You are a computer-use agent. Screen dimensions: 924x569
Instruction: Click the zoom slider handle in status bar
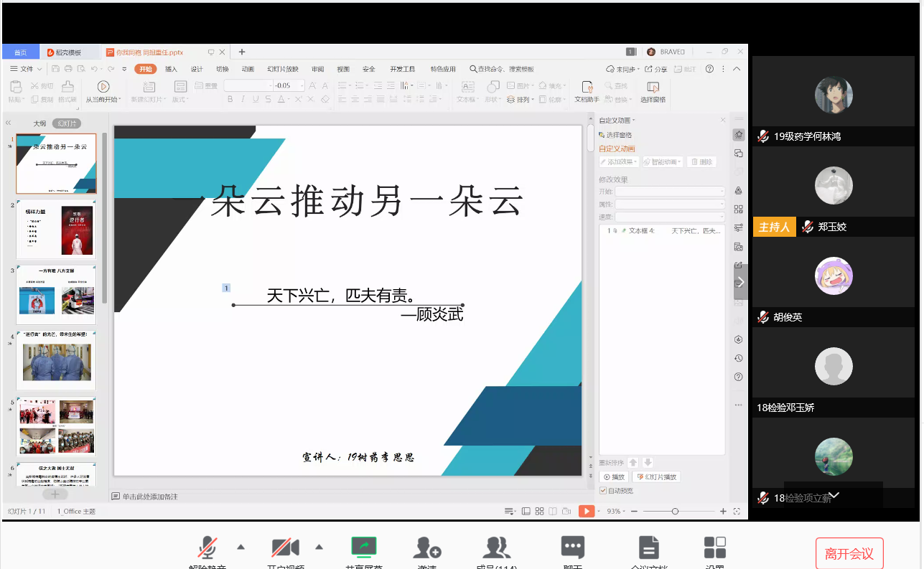(x=675, y=511)
